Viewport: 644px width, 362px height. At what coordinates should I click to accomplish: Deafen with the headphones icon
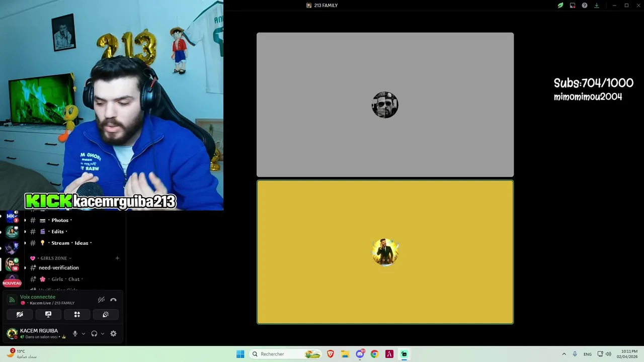pos(94,333)
